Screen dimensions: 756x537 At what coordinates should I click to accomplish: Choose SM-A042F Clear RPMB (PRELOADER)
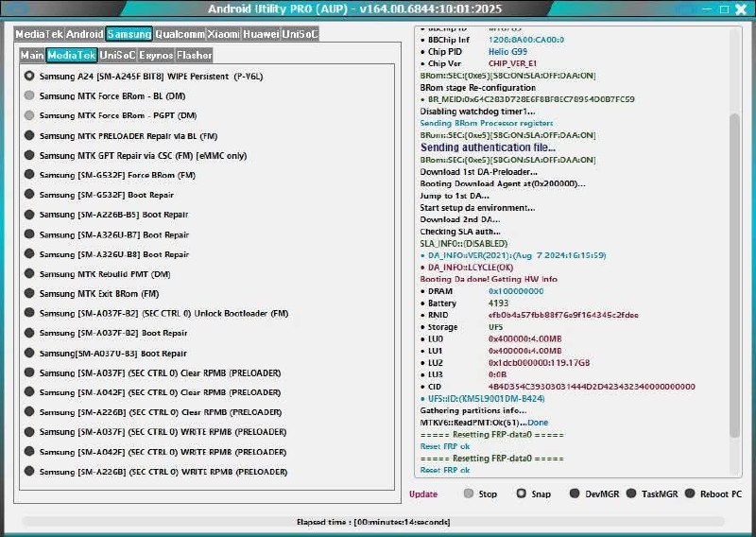tap(152, 392)
